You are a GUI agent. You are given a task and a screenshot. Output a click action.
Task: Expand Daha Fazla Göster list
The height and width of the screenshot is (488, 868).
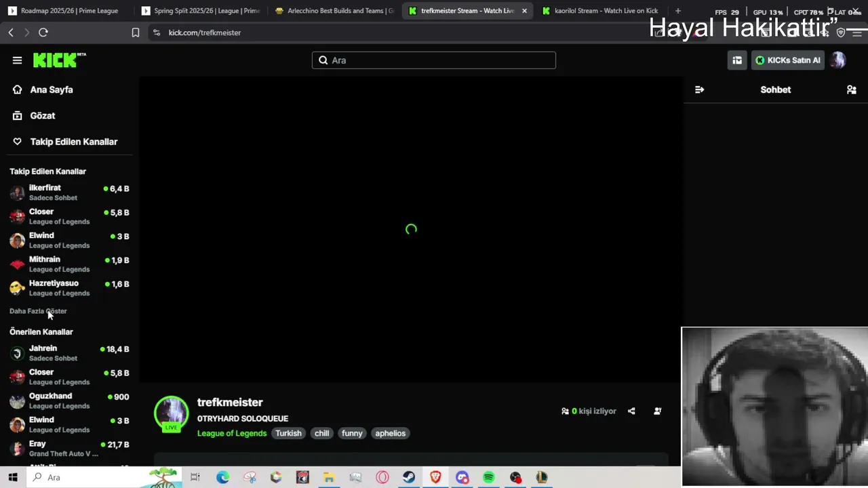(x=38, y=311)
